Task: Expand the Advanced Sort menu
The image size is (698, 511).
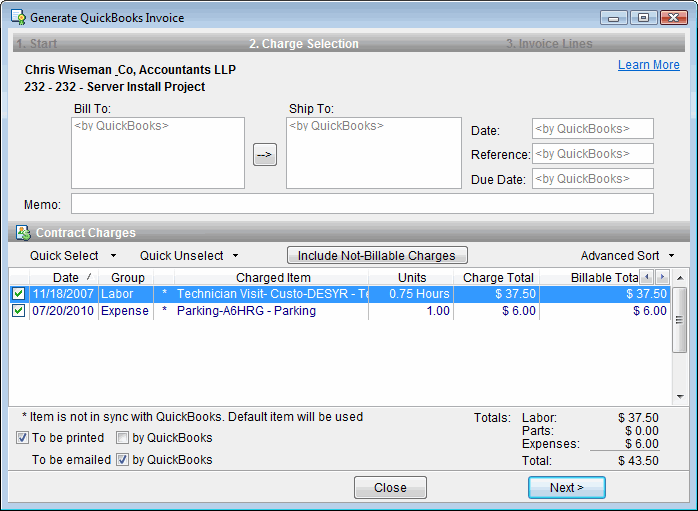Action: point(628,256)
